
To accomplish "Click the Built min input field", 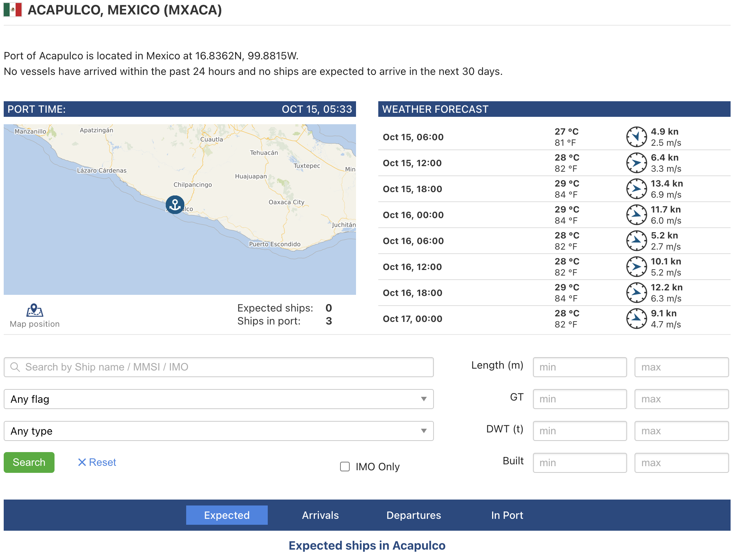I will tap(580, 463).
